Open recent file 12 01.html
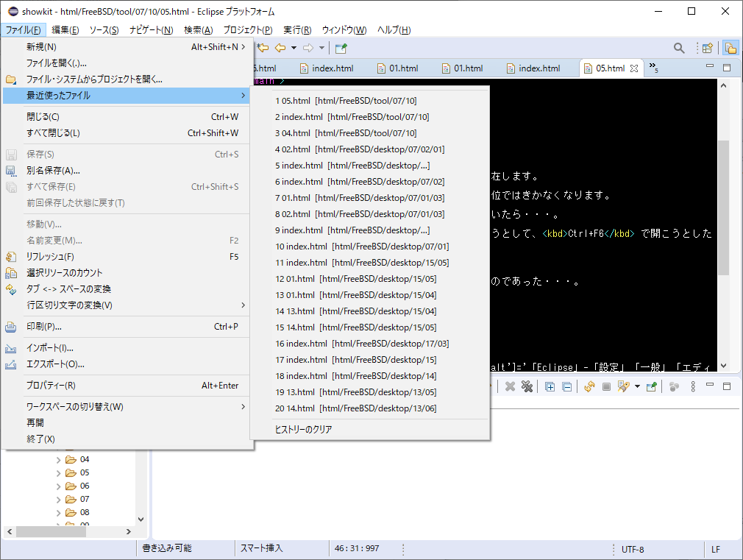The width and height of the screenshot is (743, 560). [x=369, y=278]
